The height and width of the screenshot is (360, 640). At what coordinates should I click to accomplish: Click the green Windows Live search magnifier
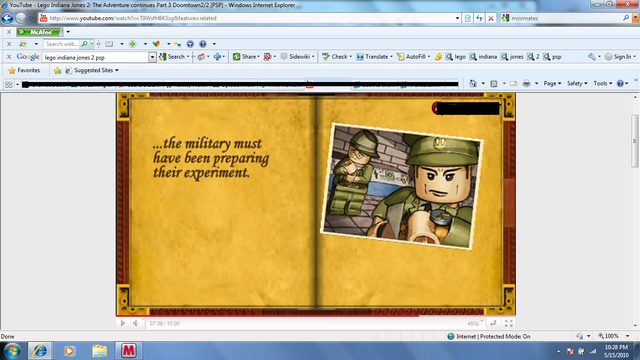[84, 44]
